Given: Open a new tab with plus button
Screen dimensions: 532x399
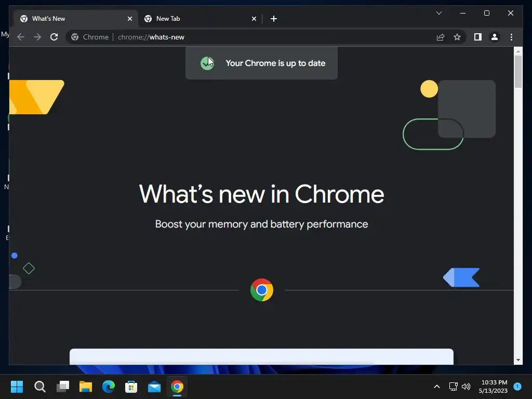Looking at the screenshot, I should click(273, 19).
